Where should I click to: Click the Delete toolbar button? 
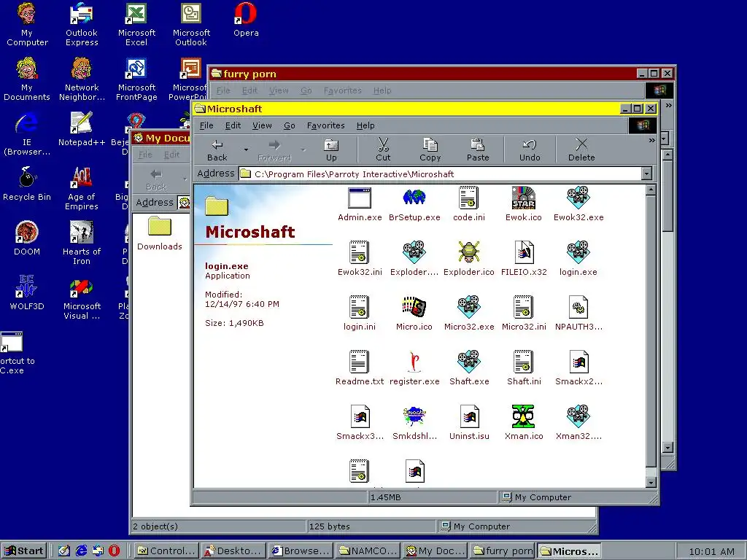[581, 150]
